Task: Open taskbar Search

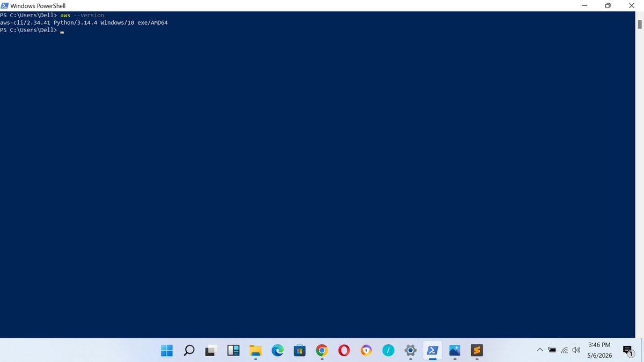Action: pyautogui.click(x=189, y=350)
